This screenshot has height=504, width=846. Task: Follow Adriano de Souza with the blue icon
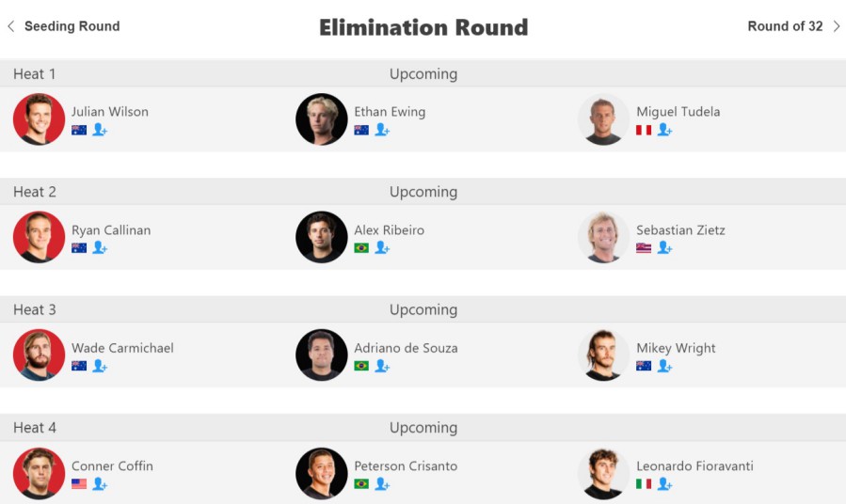click(x=382, y=366)
